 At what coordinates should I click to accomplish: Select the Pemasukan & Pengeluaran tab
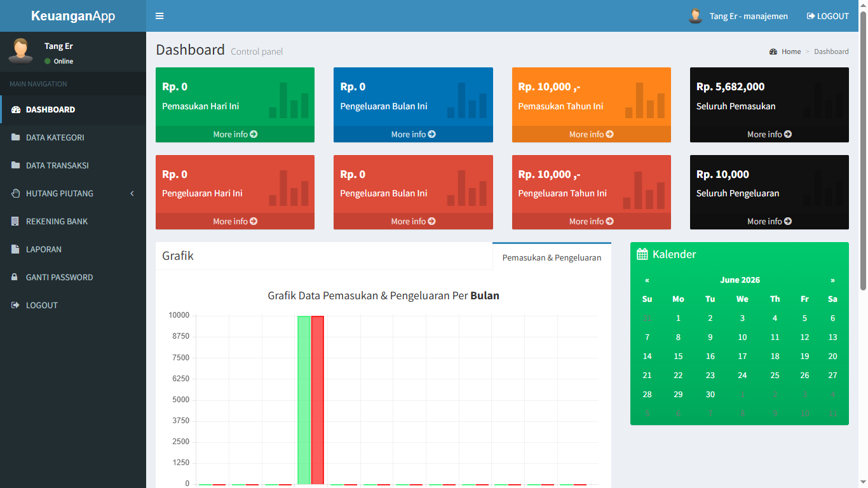[552, 257]
